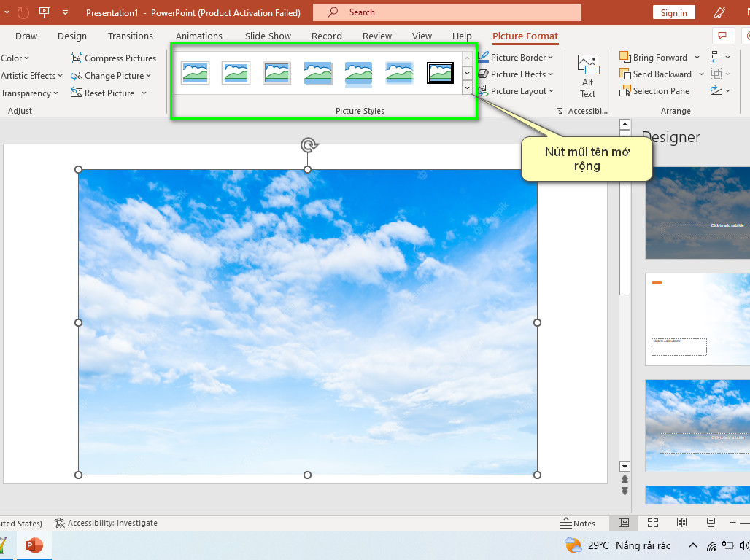
Task: Expand the Picture Layout dropdown
Action: tap(516, 91)
